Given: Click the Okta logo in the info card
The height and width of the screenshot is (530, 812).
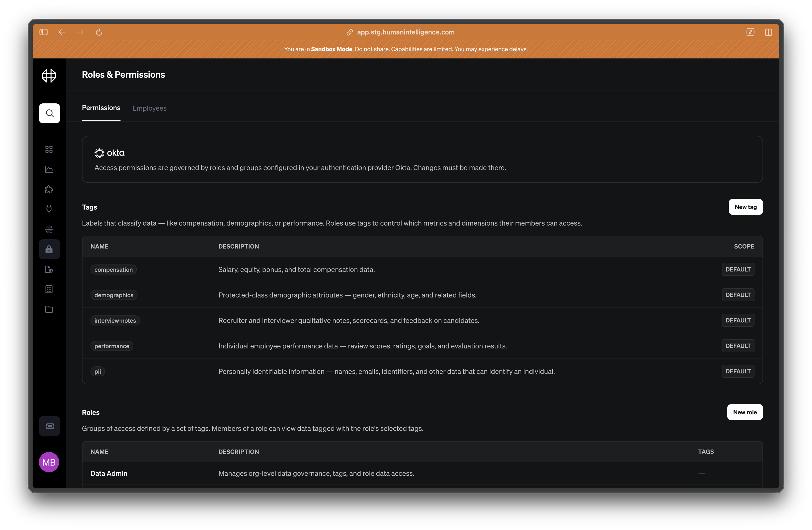Looking at the screenshot, I should click(x=109, y=153).
